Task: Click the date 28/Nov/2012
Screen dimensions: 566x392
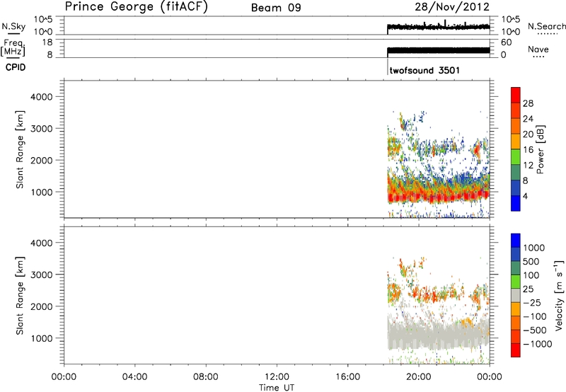Action: coord(452,6)
